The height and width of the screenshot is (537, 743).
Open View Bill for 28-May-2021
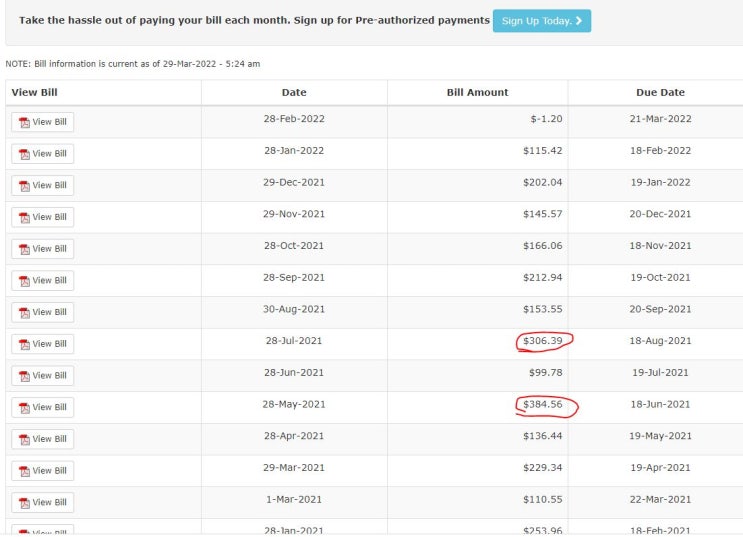pyautogui.click(x=43, y=408)
